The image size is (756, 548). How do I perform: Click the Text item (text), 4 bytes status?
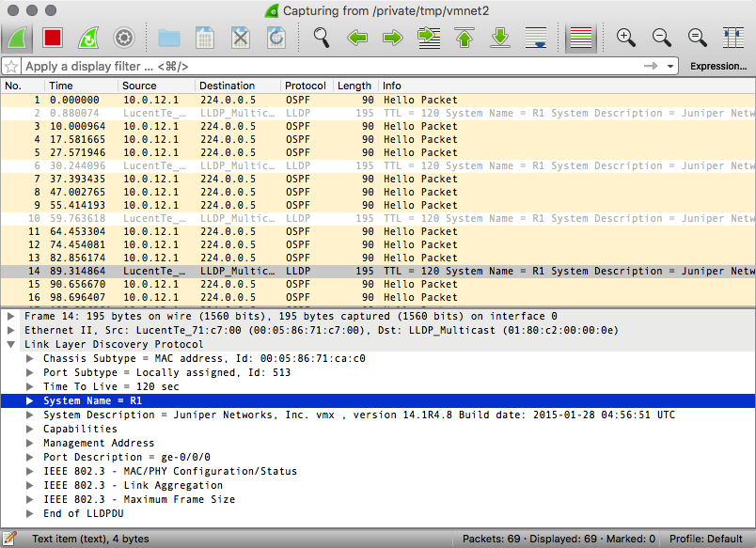click(x=90, y=539)
